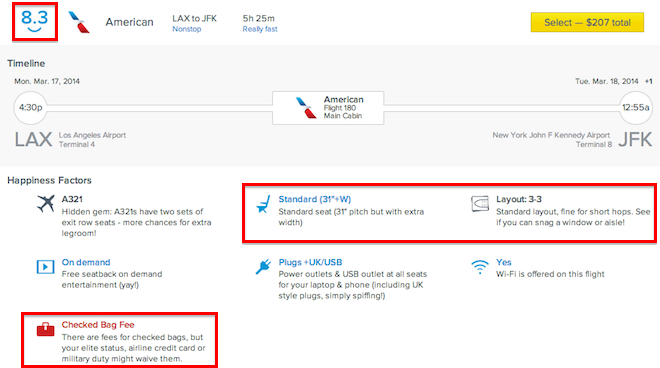Click the large JFK airport code
Screen dimensions: 660x368
point(635,140)
